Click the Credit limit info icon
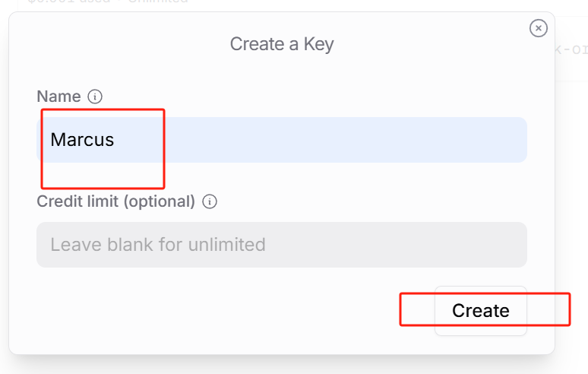Image resolution: width=588 pixels, height=374 pixels. point(210,201)
